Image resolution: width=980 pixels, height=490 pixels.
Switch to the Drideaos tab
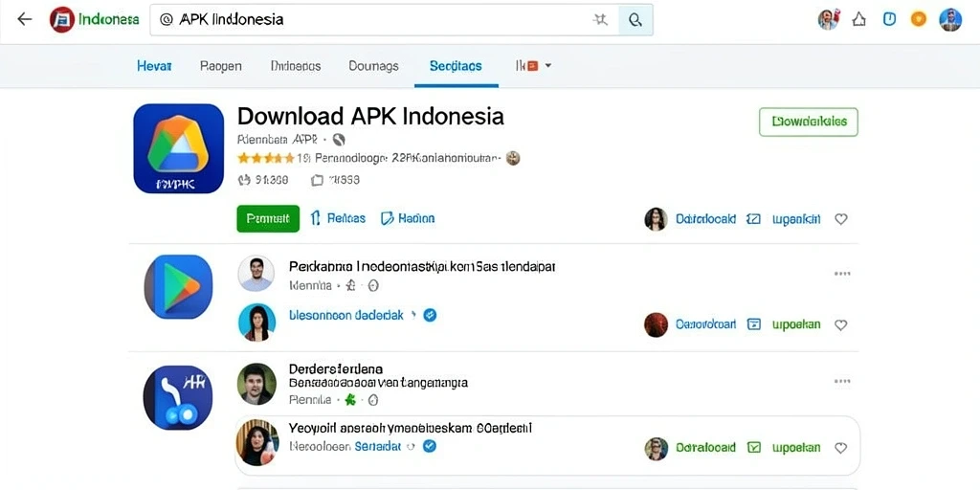tap(296, 66)
